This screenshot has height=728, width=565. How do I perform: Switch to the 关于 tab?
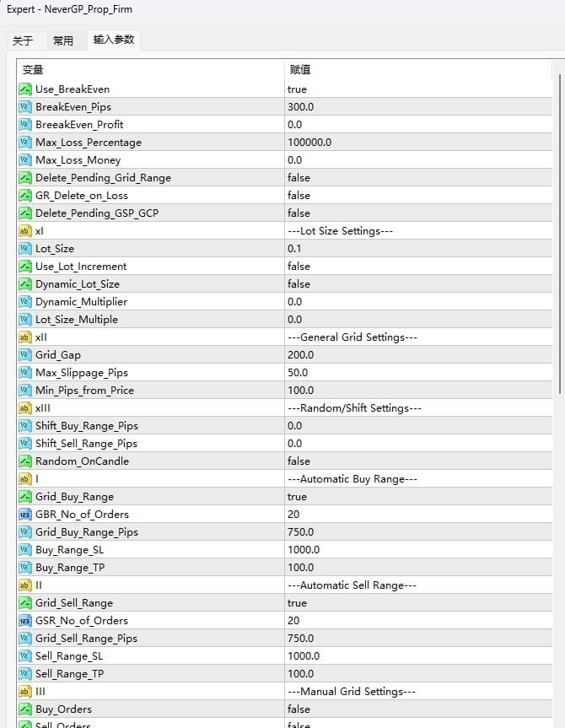pyautogui.click(x=23, y=40)
